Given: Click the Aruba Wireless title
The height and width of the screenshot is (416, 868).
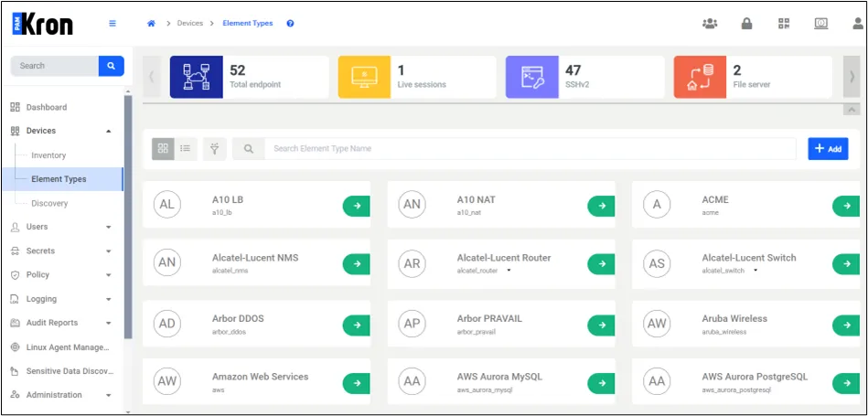Looking at the screenshot, I should click(x=734, y=319).
